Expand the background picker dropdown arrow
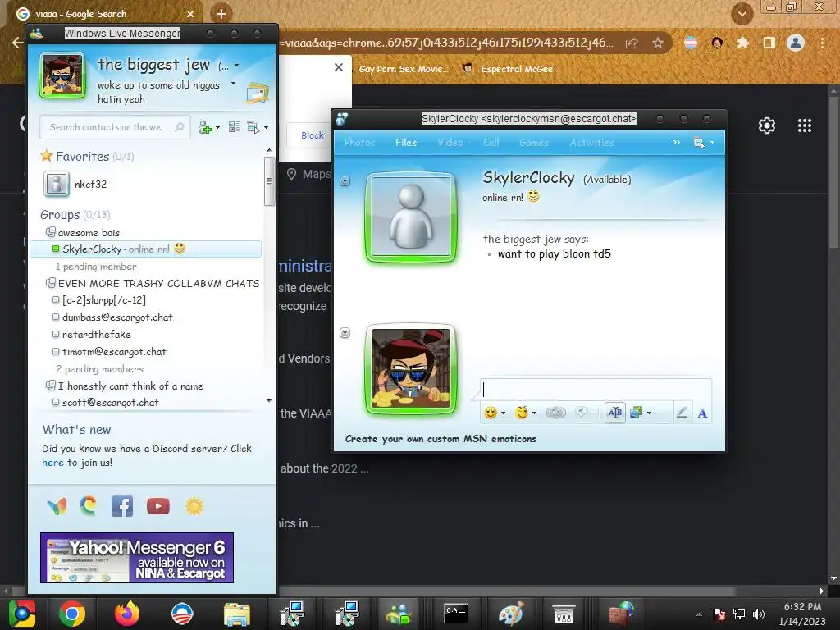The height and width of the screenshot is (630, 840). [650, 413]
